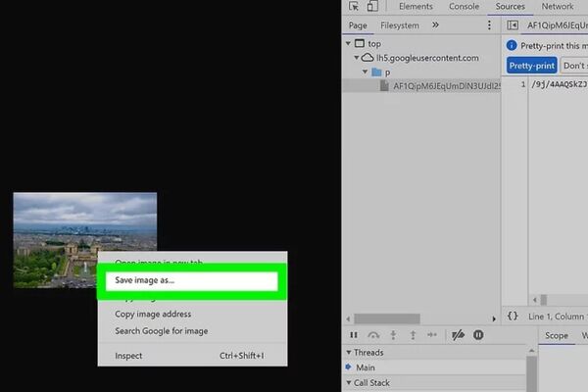Click the inspect element picker icon
The width and height of the screenshot is (588, 392).
tap(354, 6)
